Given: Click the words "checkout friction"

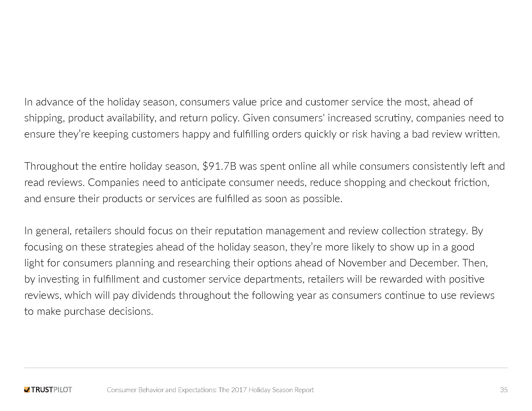Looking at the screenshot, I should pyautogui.click(x=449, y=183).
